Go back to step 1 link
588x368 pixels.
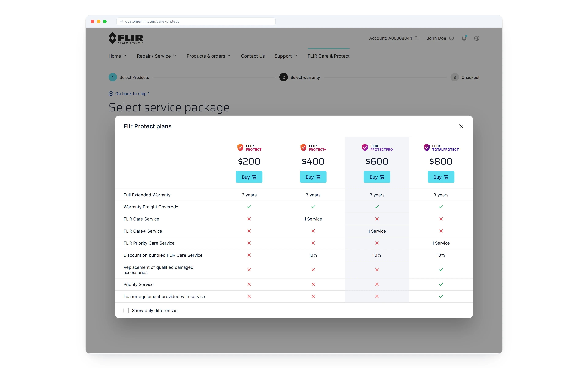(x=132, y=94)
